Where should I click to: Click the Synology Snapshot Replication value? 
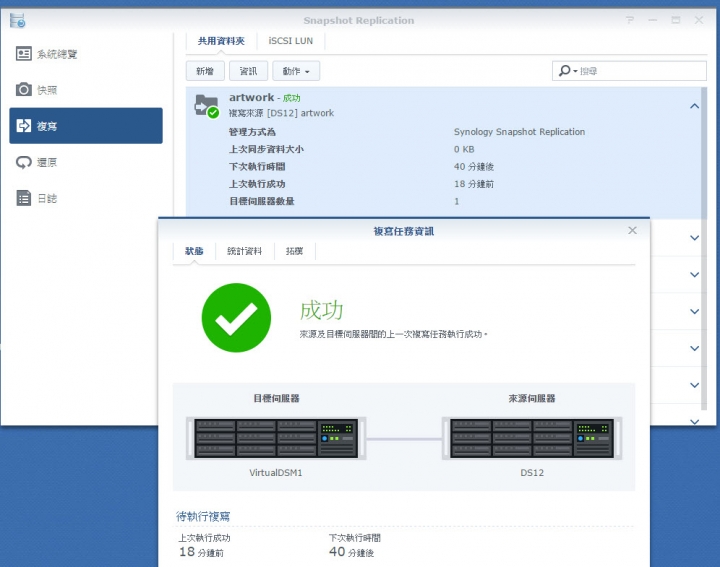pos(519,132)
